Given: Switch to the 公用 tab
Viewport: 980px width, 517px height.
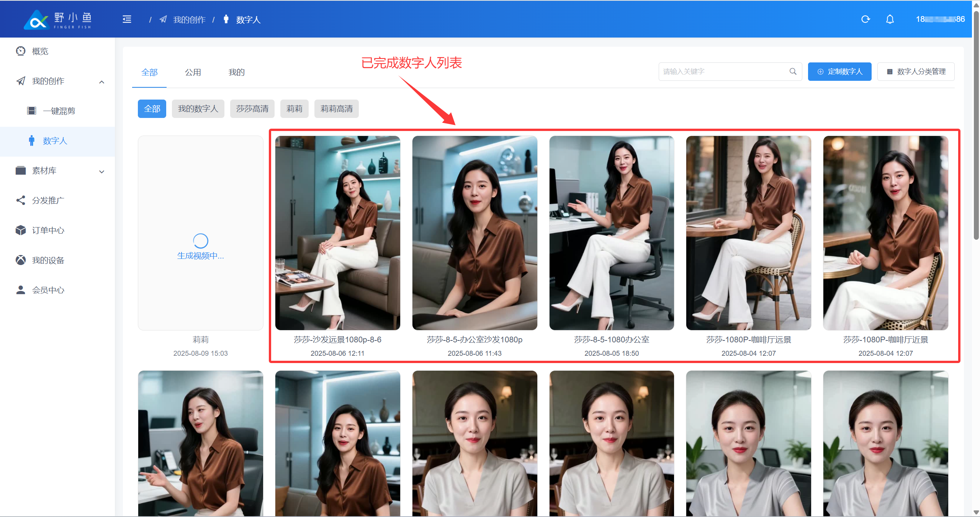Looking at the screenshot, I should tap(193, 72).
